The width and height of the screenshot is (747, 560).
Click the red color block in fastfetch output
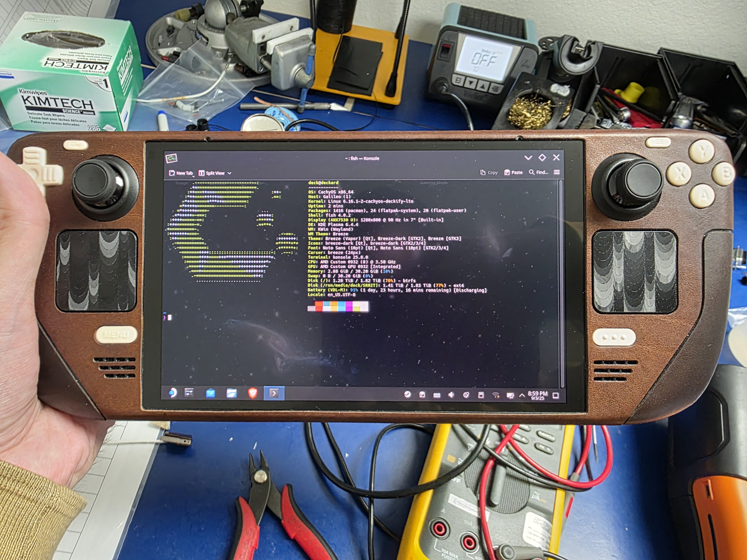click(319, 307)
